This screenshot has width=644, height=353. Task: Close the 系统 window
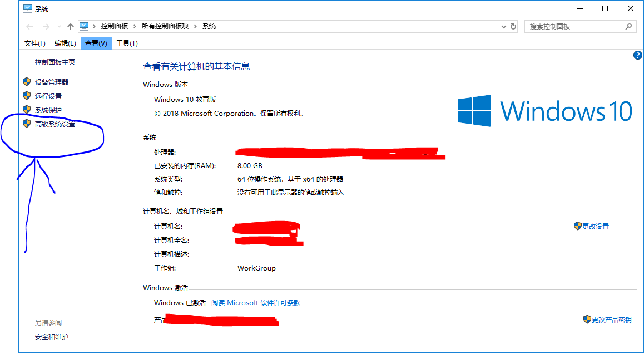point(631,9)
